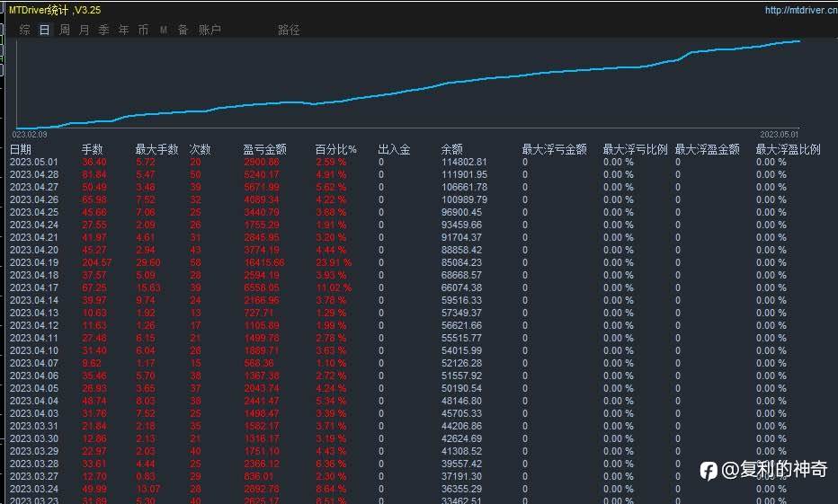
Task: Click the 盈亏金额 column header
Action: 265,149
